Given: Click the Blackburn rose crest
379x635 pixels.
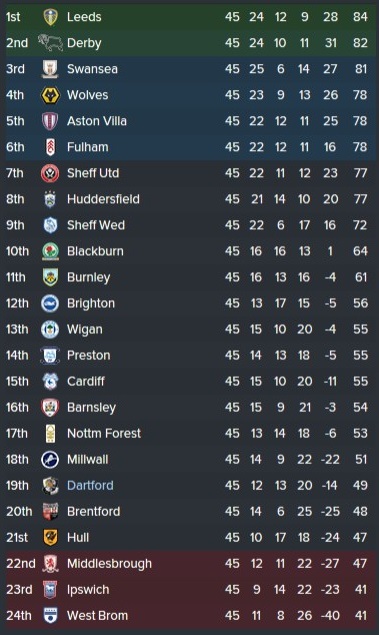Looking at the screenshot, I should tap(50, 251).
